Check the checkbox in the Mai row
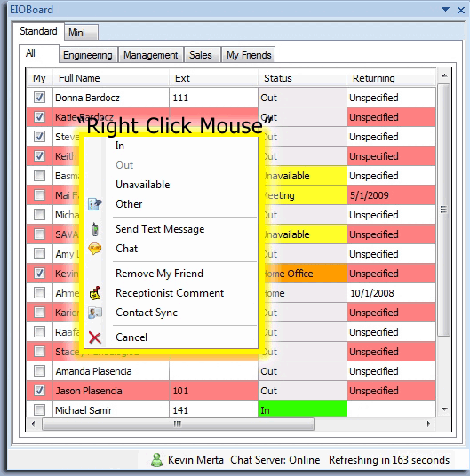The image size is (470, 476). (39, 195)
